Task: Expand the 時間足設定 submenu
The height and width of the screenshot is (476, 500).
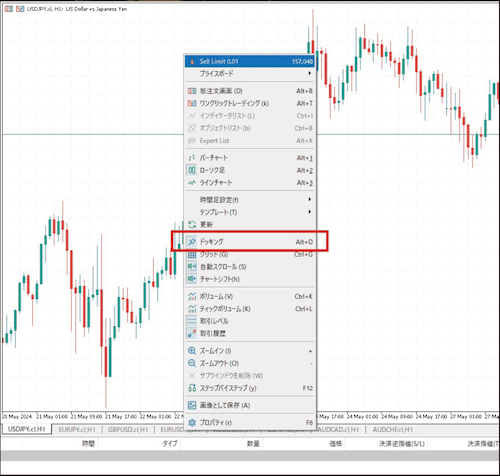Action: (249, 200)
